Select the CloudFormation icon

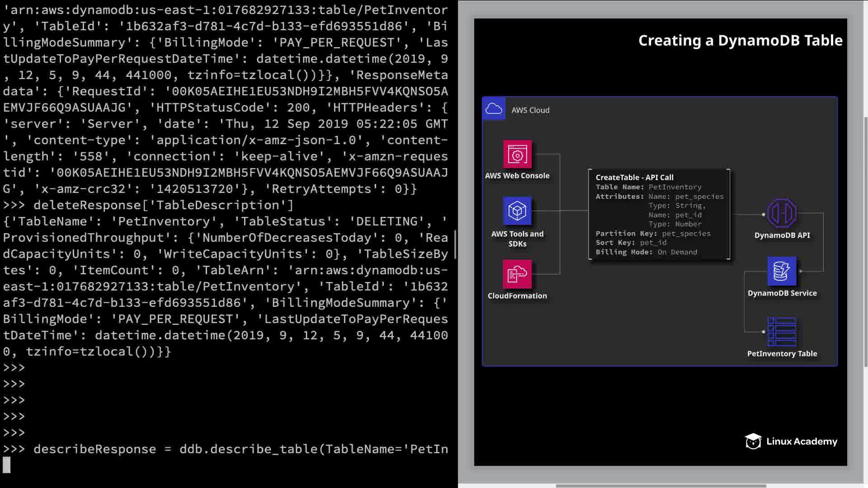click(x=517, y=274)
